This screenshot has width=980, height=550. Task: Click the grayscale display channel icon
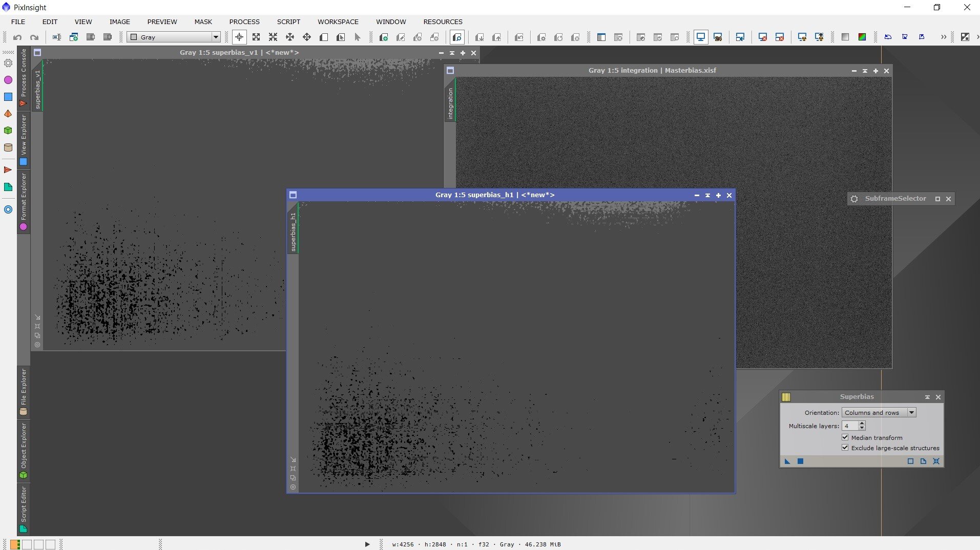(x=845, y=37)
